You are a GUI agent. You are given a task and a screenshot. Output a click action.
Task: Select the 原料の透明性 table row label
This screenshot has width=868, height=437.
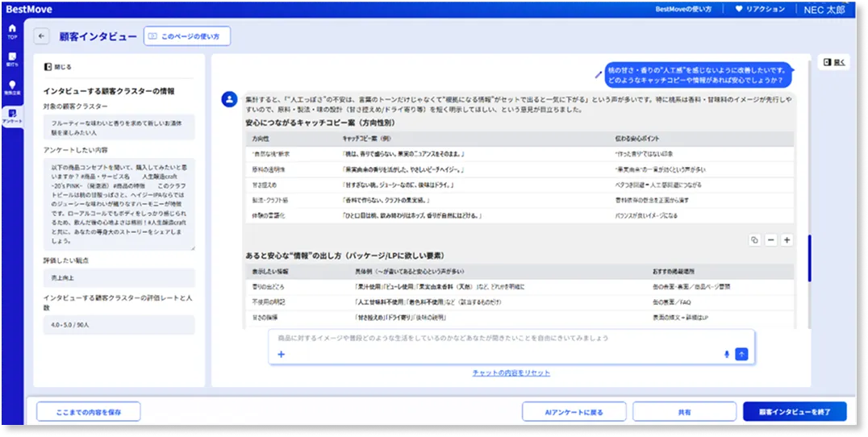pos(269,170)
